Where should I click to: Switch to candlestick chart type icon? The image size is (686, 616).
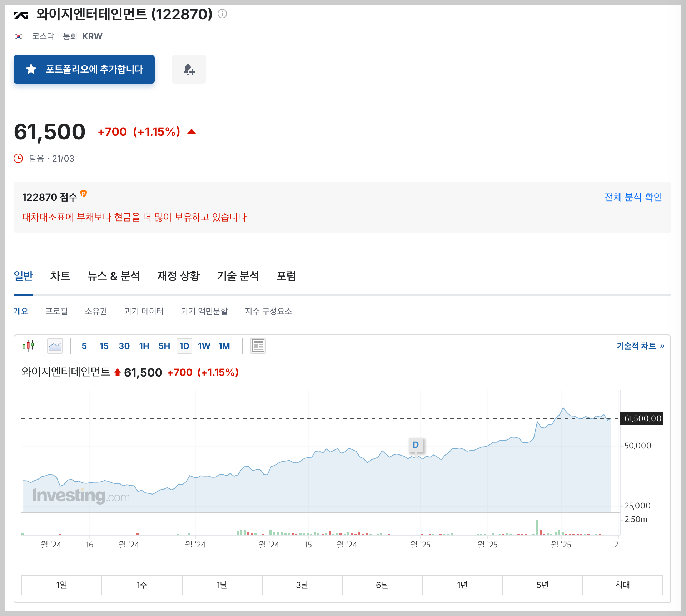pyautogui.click(x=28, y=346)
